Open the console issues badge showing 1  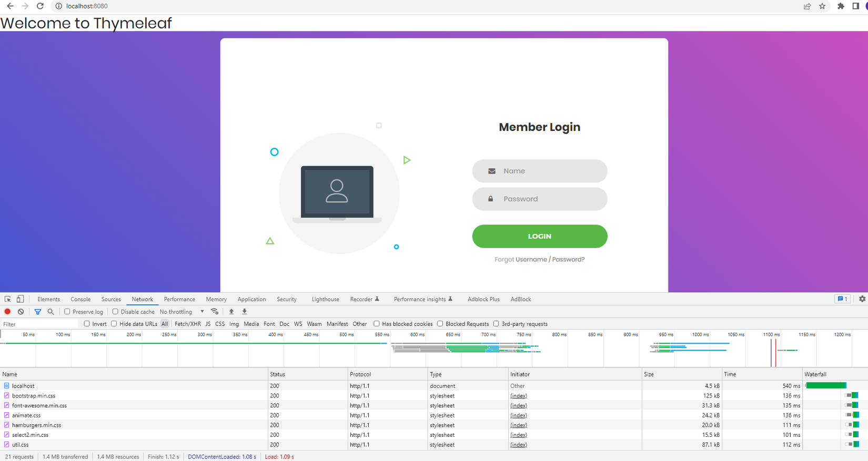(x=842, y=299)
